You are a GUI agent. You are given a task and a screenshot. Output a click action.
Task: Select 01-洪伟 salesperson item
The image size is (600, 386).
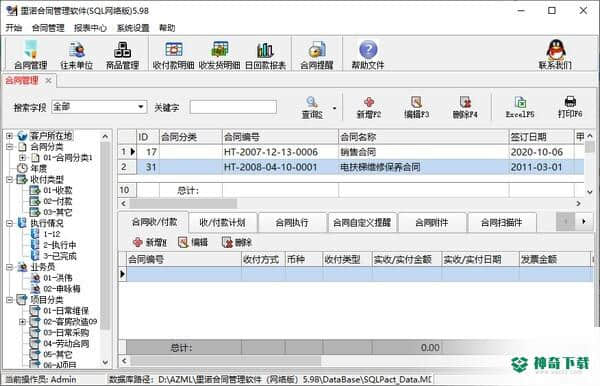(58, 278)
